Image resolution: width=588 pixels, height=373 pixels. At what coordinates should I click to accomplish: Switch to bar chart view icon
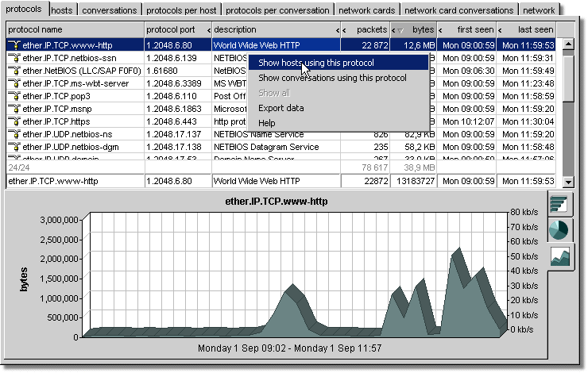[560, 204]
